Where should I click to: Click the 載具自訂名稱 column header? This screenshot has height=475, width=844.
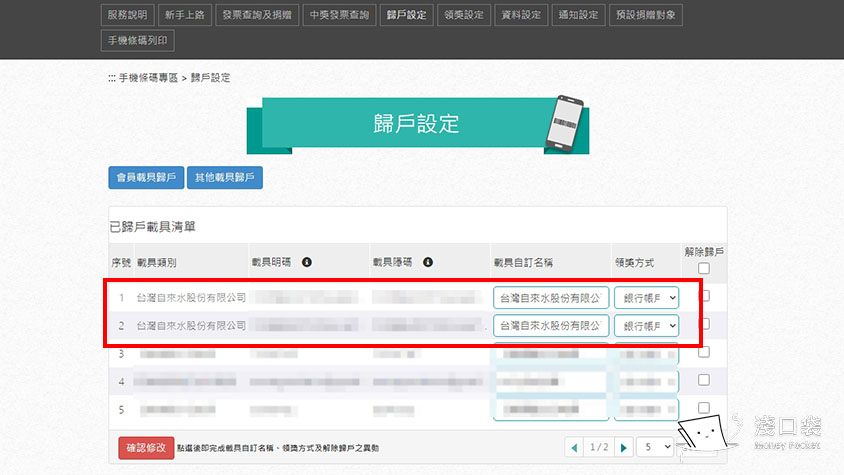(523, 263)
